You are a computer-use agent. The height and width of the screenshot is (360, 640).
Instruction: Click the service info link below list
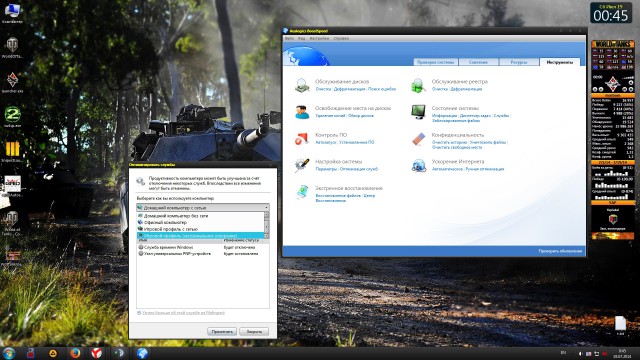point(183,313)
